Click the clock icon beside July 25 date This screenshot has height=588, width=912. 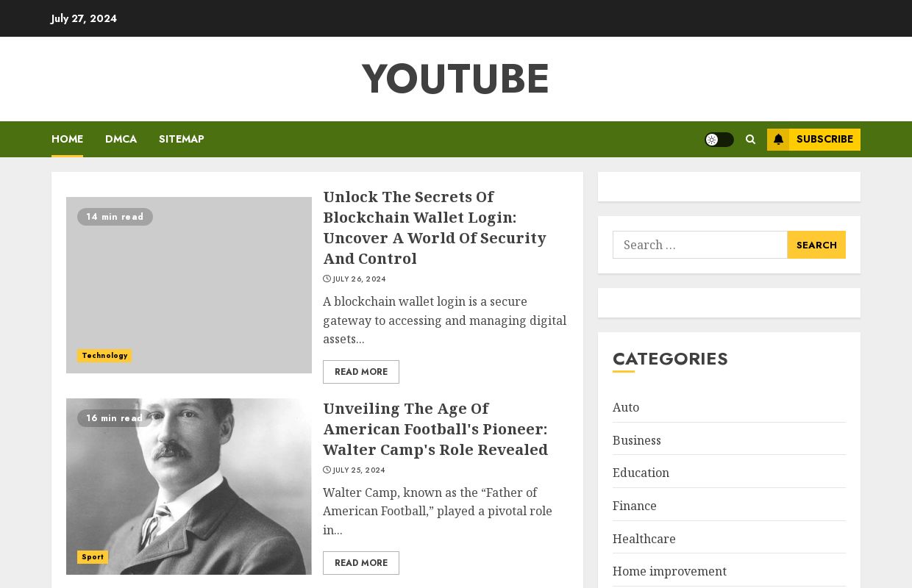[x=327, y=470]
